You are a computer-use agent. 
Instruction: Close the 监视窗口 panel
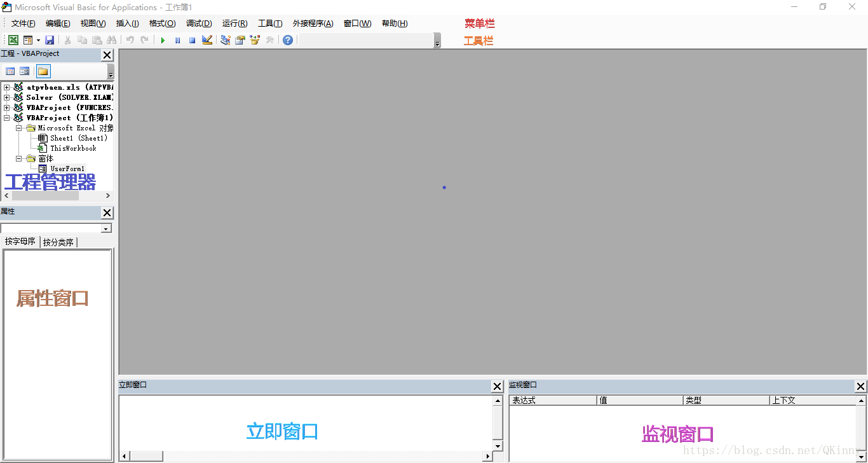tap(861, 387)
